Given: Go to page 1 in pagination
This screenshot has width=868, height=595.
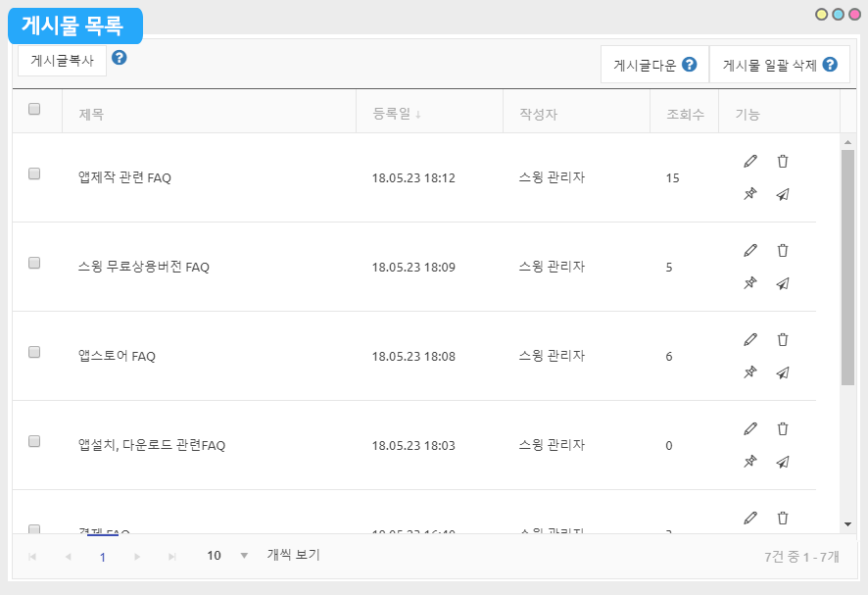Looking at the screenshot, I should point(102,557).
